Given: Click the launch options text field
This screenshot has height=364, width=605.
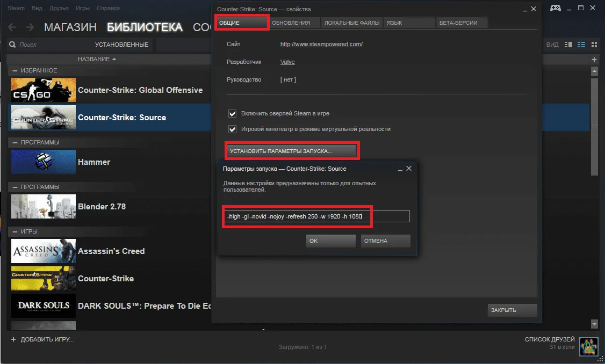Looking at the screenshot, I should [x=317, y=216].
